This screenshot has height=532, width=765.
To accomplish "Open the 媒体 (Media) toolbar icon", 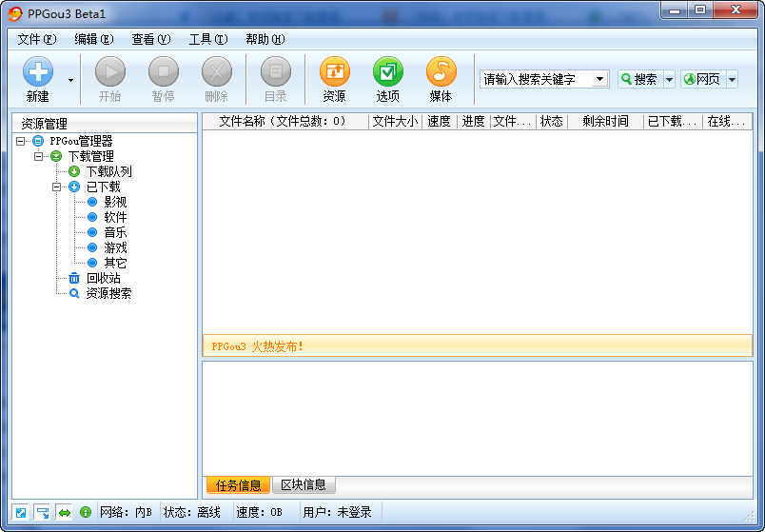I will [441, 71].
